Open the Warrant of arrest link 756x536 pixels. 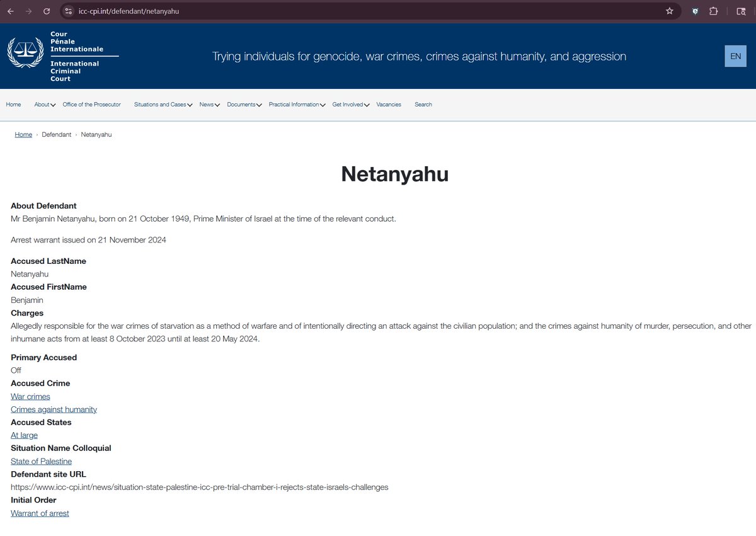[40, 513]
